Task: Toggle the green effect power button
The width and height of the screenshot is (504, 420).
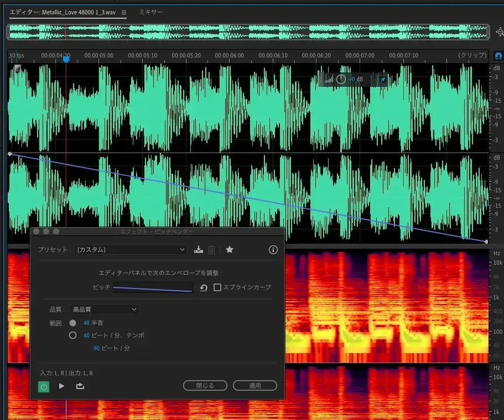Action: click(x=44, y=387)
